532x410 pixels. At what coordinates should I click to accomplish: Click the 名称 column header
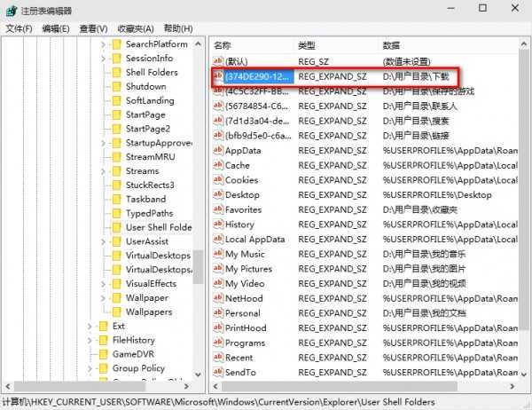click(223, 44)
